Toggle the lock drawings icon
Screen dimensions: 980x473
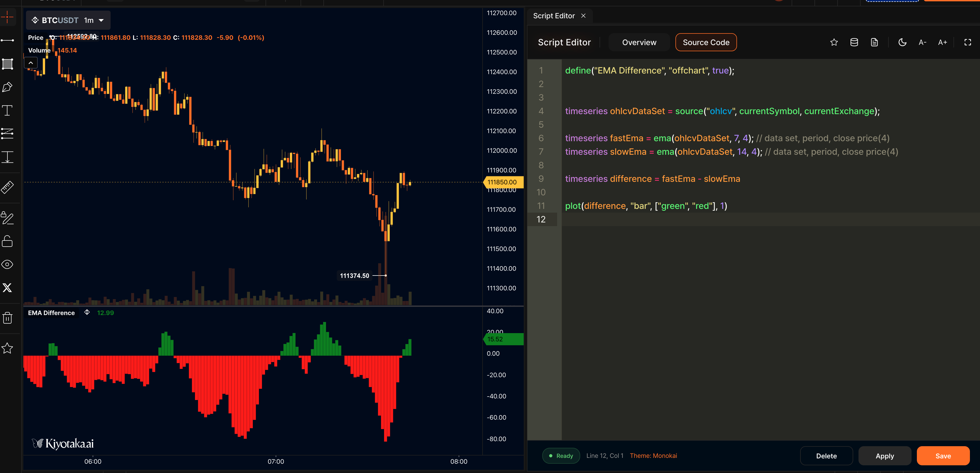tap(7, 241)
